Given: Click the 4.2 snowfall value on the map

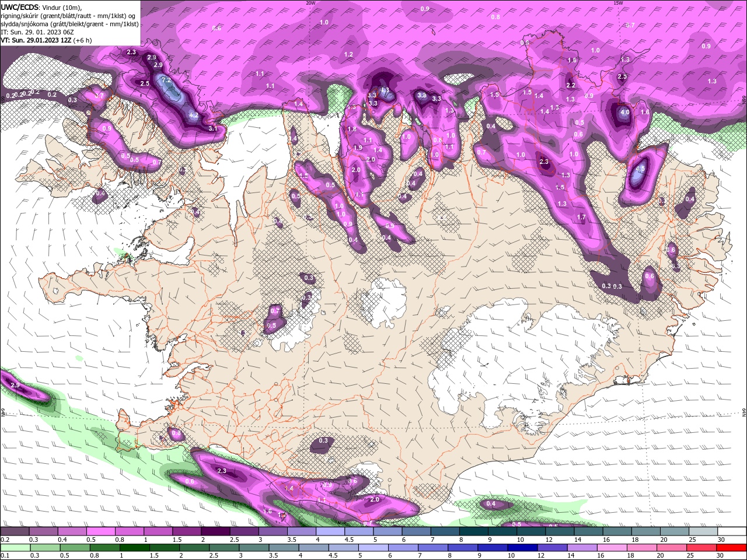Looking at the screenshot, I should (x=194, y=116).
